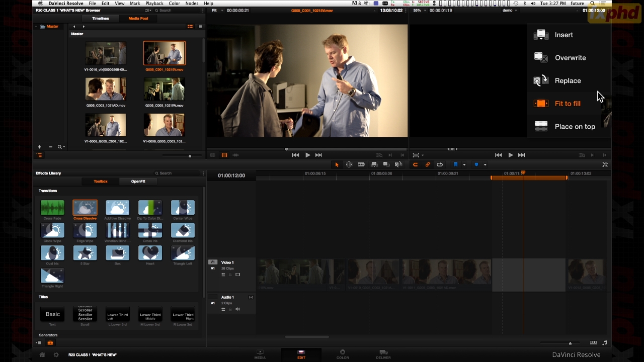644x362 pixels.
Task: Toggle clip linking chain button
Action: tap(428, 164)
